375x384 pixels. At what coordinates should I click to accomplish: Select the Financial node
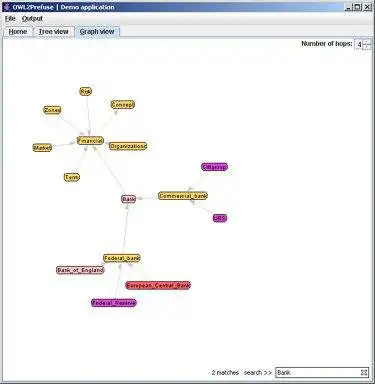(90, 141)
